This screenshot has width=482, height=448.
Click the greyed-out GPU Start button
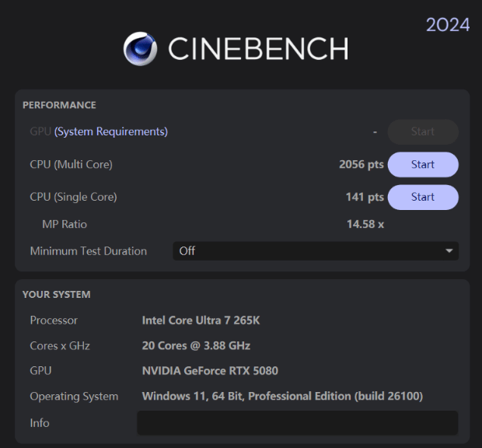(x=423, y=131)
